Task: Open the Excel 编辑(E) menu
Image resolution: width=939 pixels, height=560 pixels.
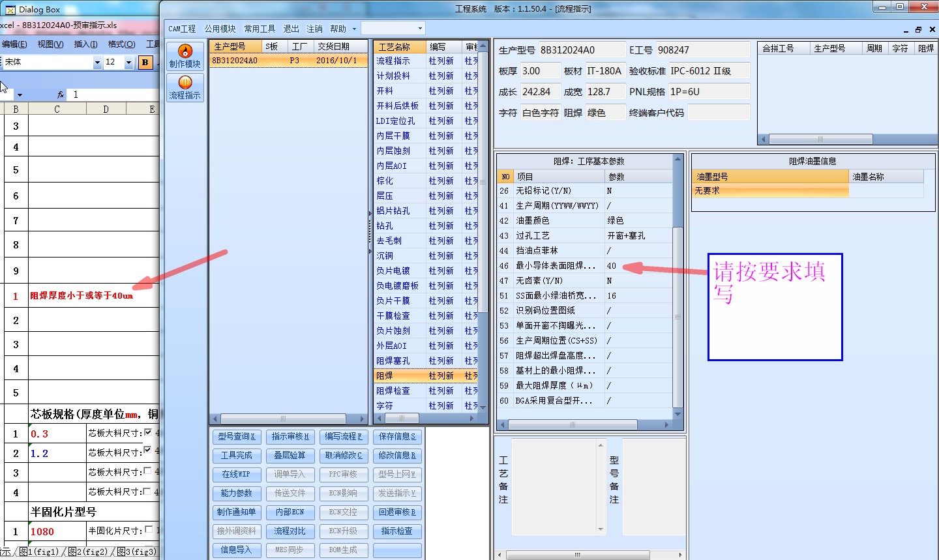Action: 14,44
